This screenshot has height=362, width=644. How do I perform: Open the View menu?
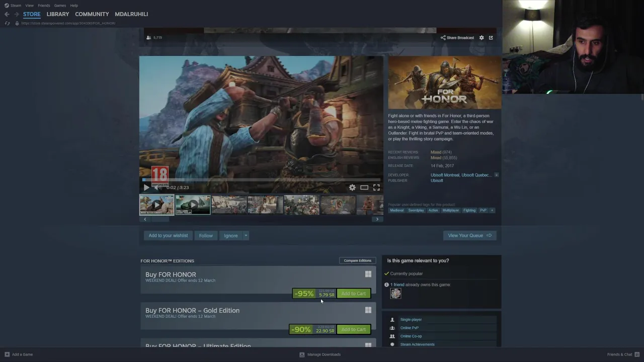coord(29,6)
